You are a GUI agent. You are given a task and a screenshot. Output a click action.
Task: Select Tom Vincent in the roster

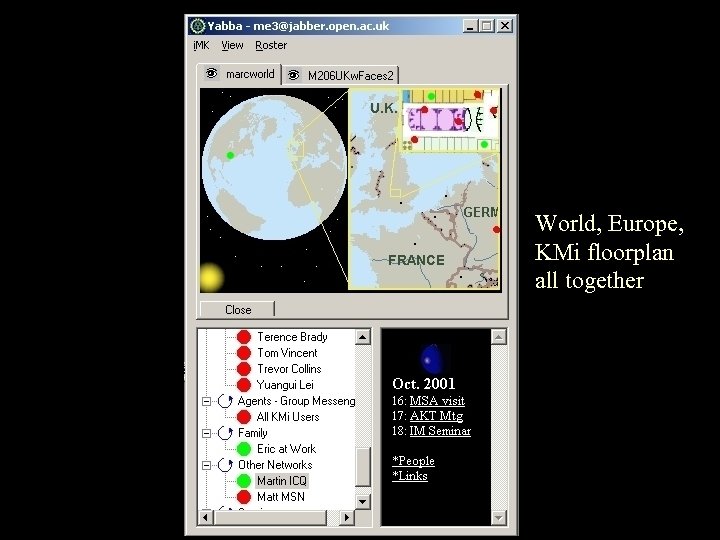coord(287,353)
